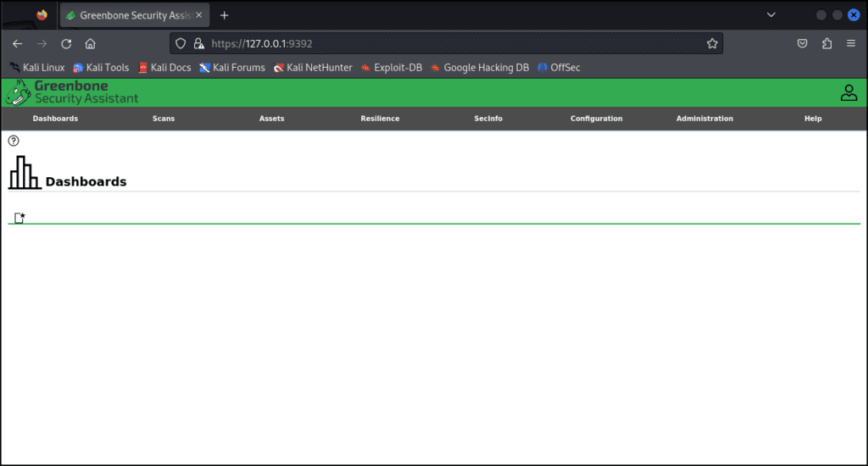Open the Configuration menu
This screenshot has height=466, width=868.
[x=596, y=119]
